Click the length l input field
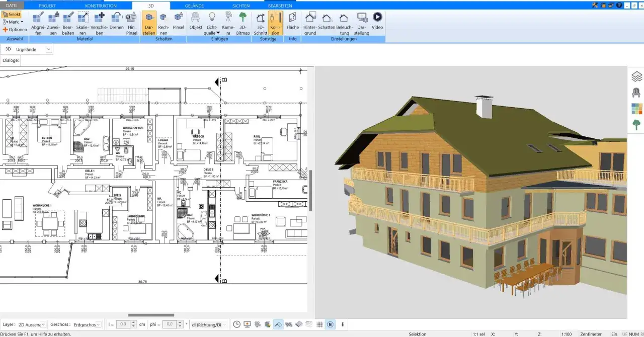Viewport: 644px width, 337px height. (x=123, y=324)
